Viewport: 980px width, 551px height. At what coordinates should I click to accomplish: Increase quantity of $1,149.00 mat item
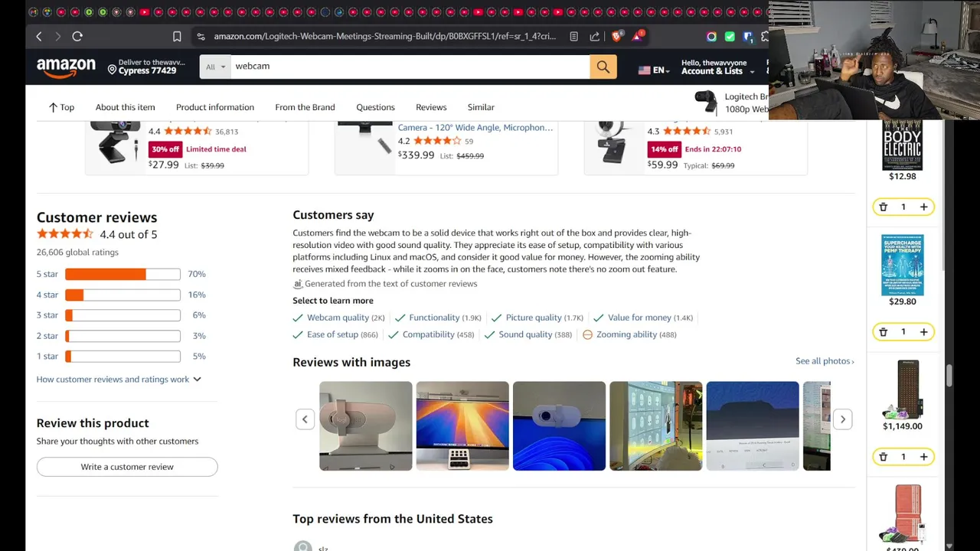point(923,456)
